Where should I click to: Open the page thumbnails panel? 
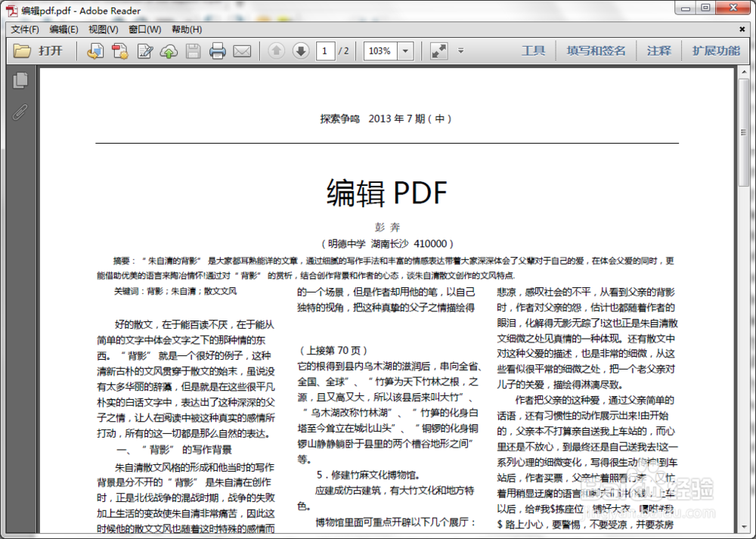20,79
